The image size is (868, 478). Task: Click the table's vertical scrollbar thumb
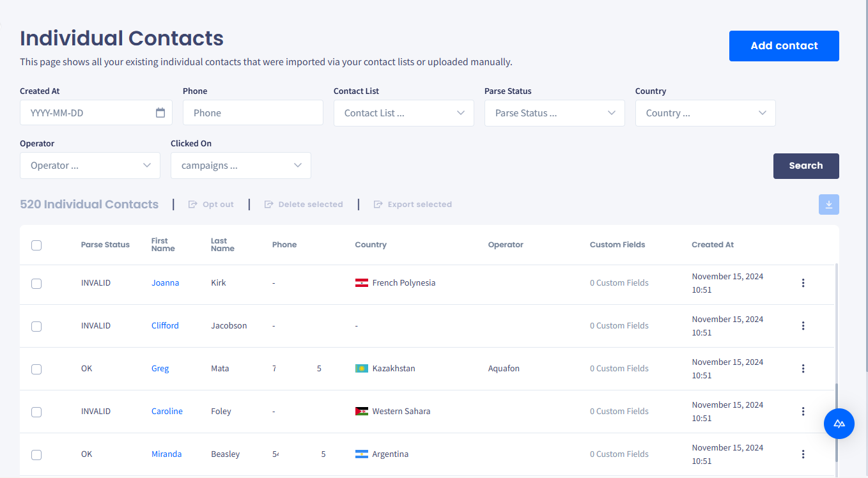pyautogui.click(x=836, y=422)
